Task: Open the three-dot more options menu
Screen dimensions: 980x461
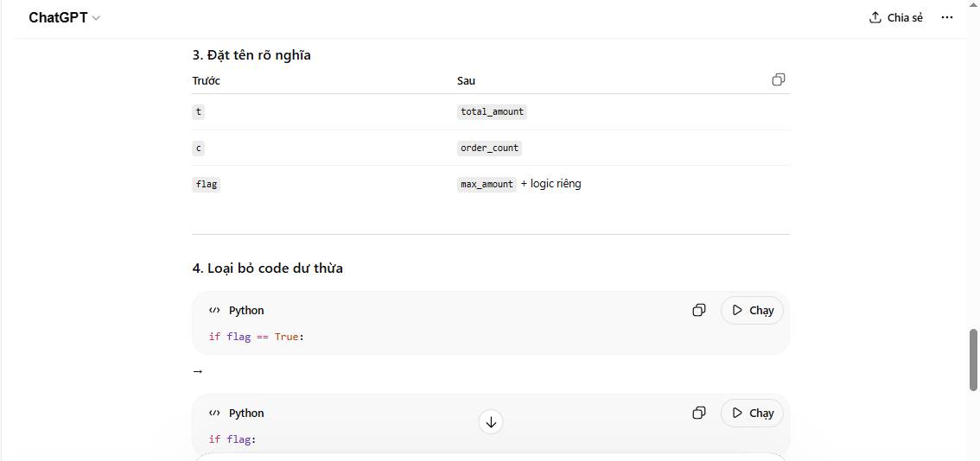Action: 947,17
